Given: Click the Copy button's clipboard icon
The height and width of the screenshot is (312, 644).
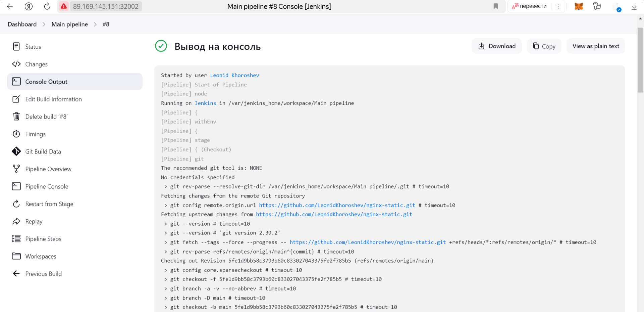Looking at the screenshot, I should pyautogui.click(x=536, y=46).
